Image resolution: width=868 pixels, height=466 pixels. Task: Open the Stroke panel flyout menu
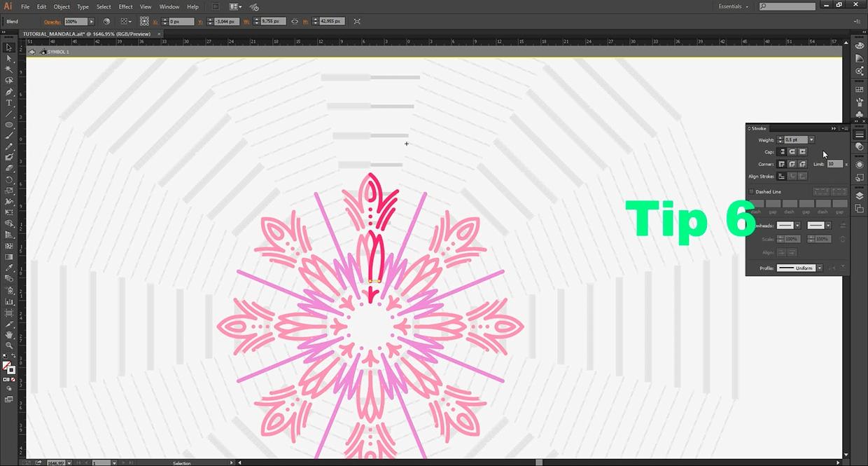pyautogui.click(x=845, y=128)
